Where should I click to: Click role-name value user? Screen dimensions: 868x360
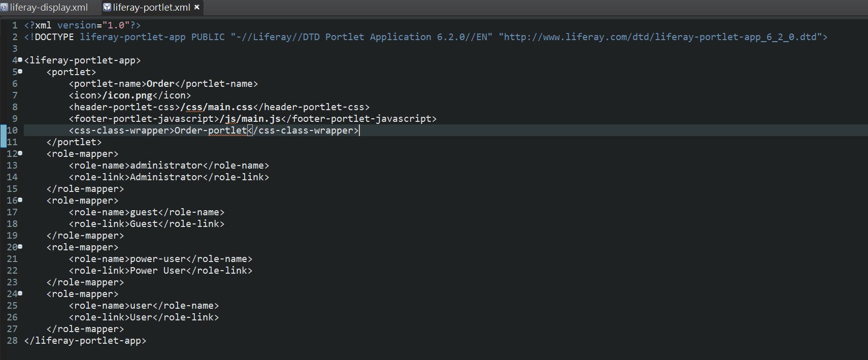pyautogui.click(x=141, y=306)
